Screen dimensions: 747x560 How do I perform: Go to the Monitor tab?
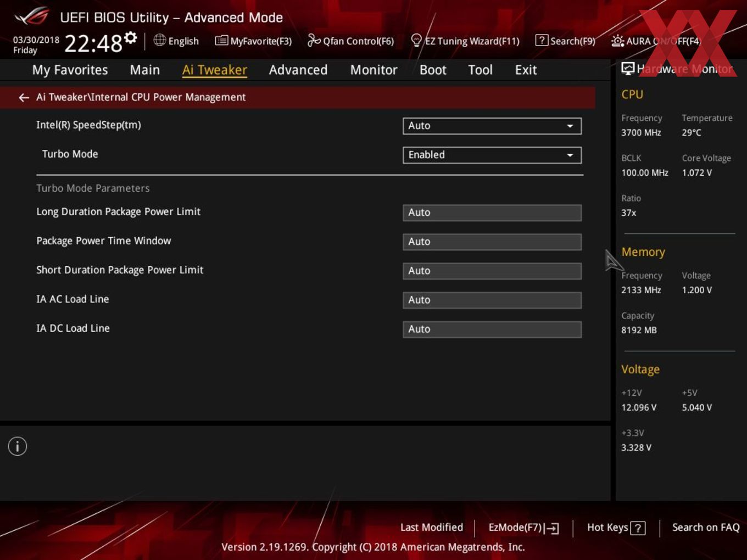point(374,70)
